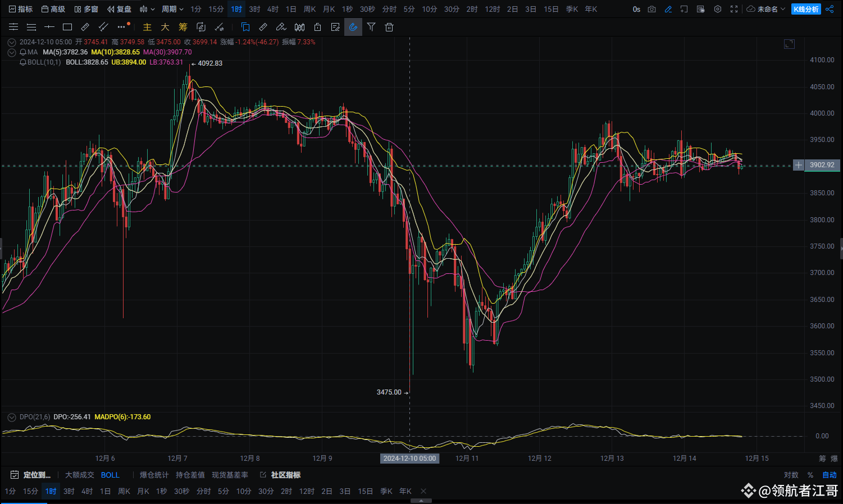Open the 指标 indicators menu

click(x=21, y=9)
